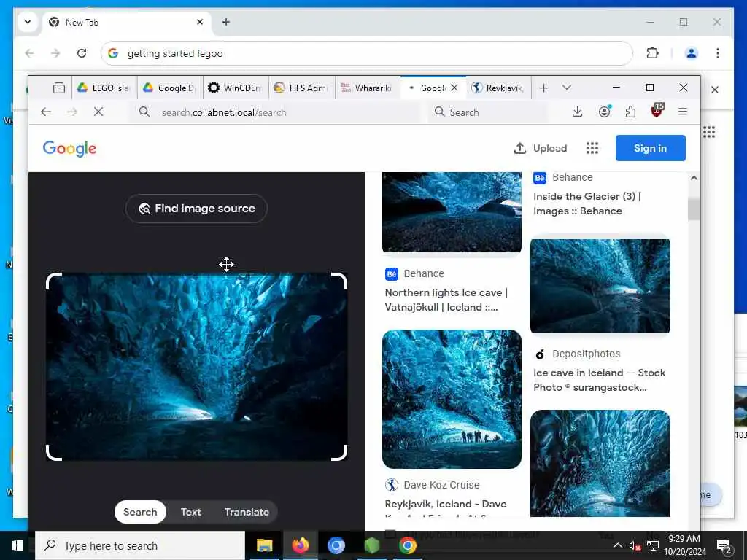Select the Search mode pill
The height and width of the screenshot is (560, 747).
point(140,512)
